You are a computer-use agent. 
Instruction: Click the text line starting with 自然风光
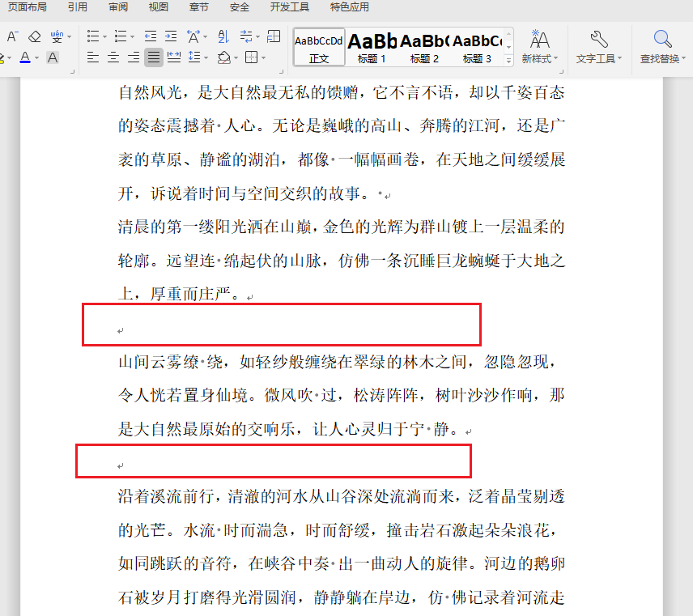(341, 93)
